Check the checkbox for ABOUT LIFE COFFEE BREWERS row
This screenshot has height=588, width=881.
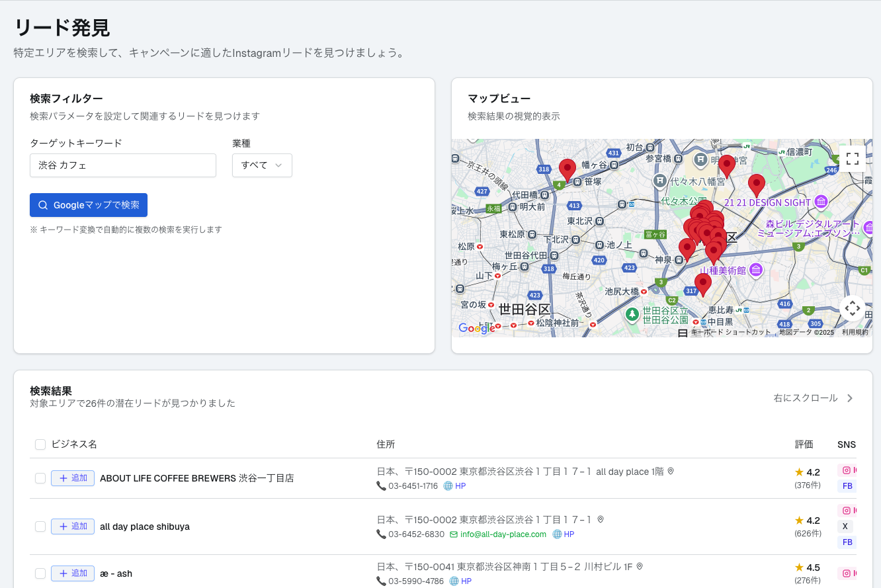point(40,478)
